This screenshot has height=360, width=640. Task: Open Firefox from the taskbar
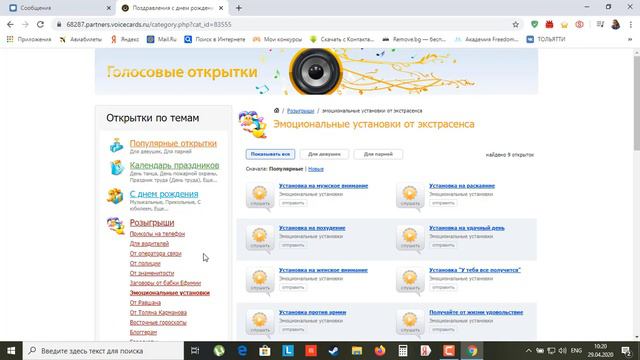380,351
